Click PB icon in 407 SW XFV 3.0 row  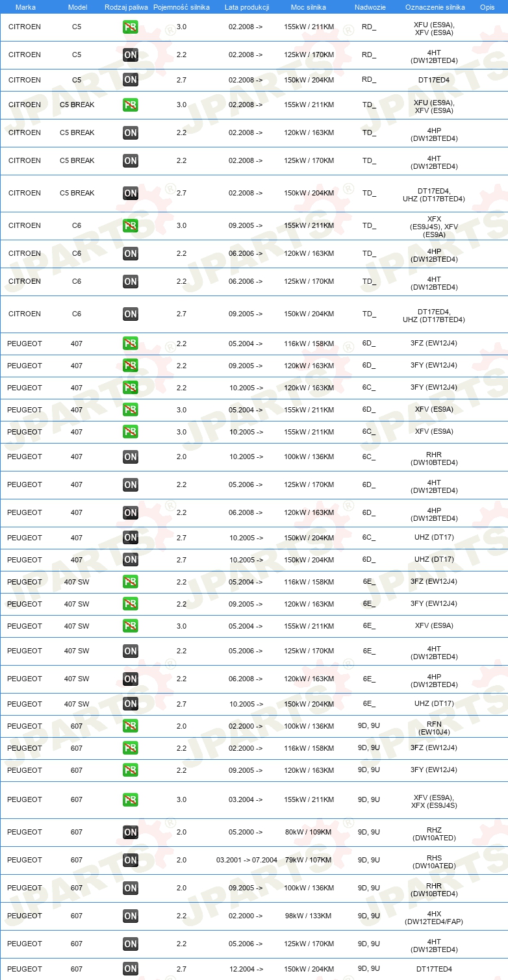coord(131,625)
